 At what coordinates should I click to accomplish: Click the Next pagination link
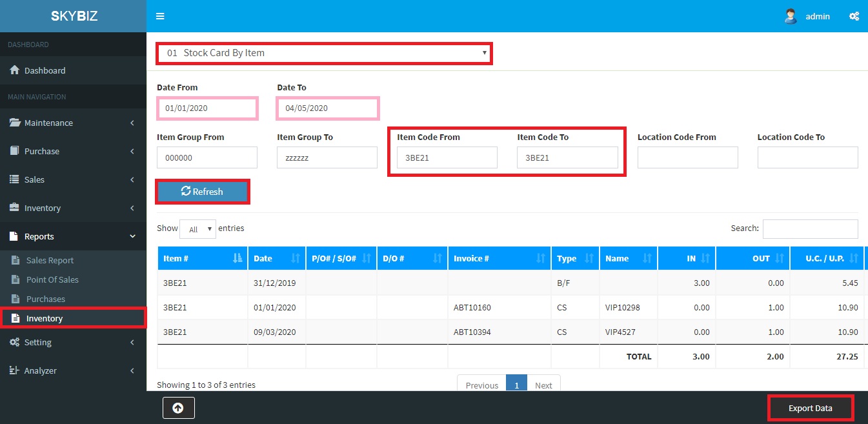point(543,385)
